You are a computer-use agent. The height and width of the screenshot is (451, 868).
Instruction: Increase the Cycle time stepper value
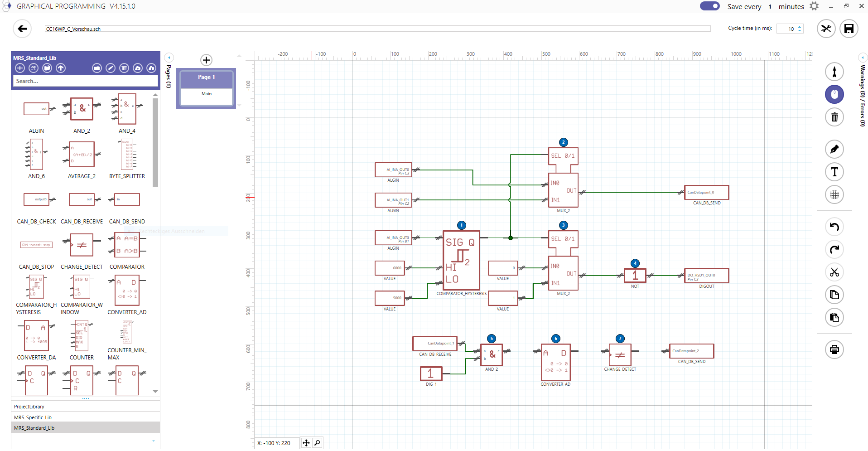[800, 27]
